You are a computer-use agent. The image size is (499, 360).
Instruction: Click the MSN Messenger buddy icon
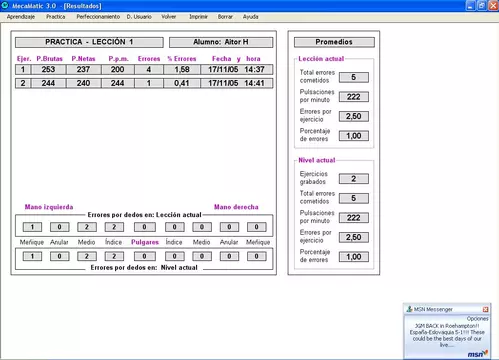coord(409,309)
